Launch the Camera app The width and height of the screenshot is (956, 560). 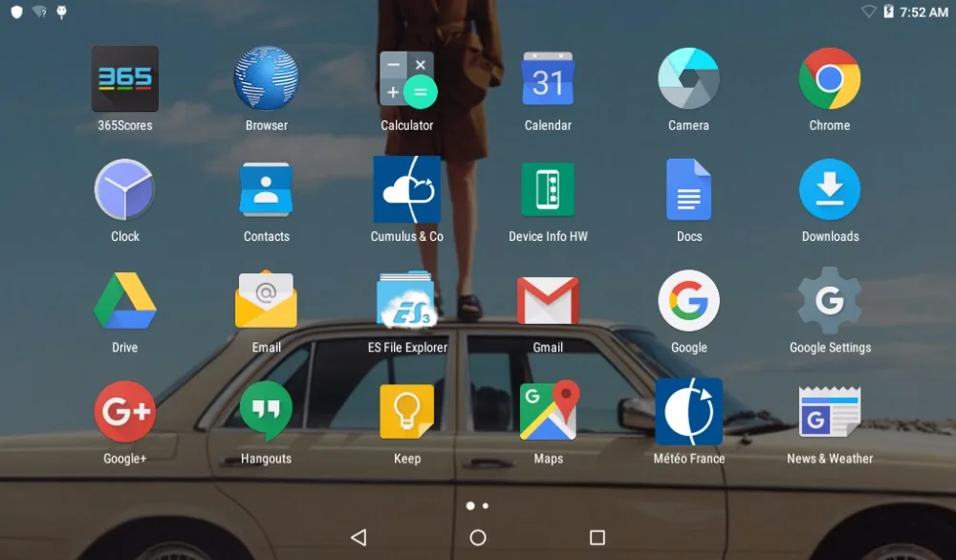[689, 78]
